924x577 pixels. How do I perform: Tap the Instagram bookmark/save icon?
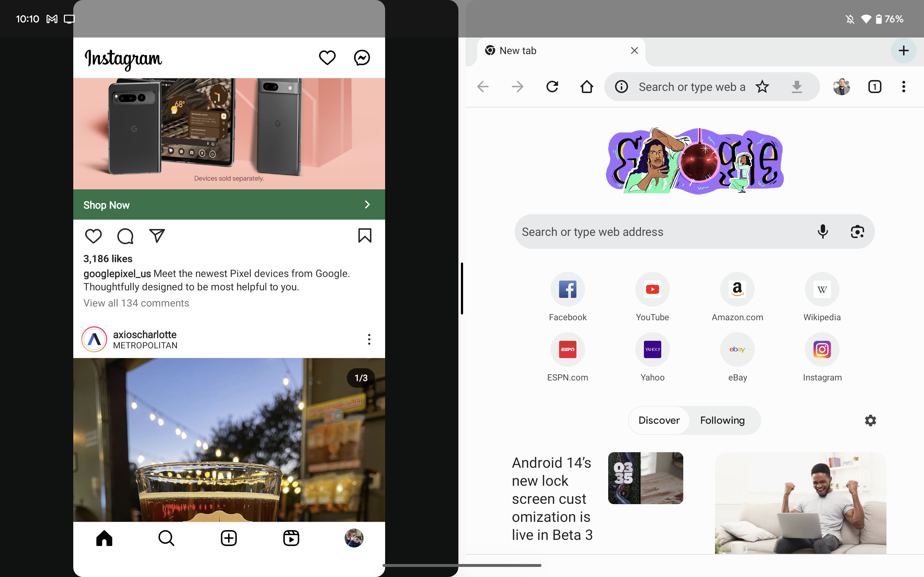pos(365,236)
